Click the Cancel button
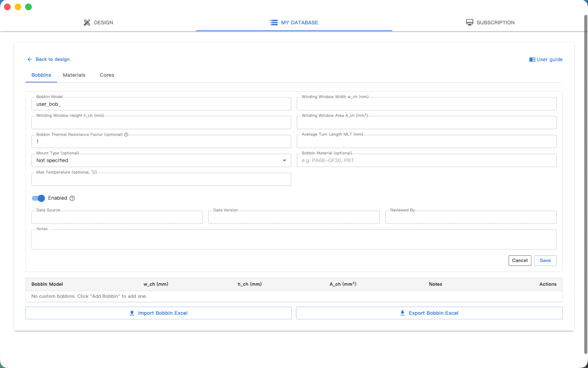588x368 pixels. (520, 260)
